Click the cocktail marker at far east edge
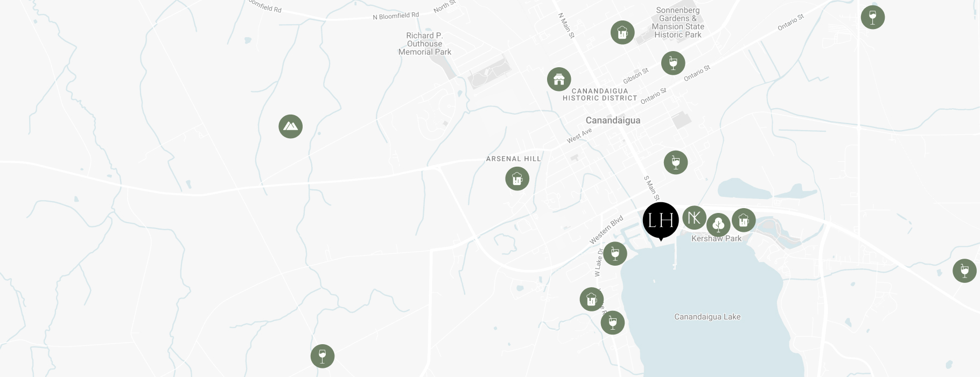This screenshot has height=377, width=980. click(x=965, y=271)
